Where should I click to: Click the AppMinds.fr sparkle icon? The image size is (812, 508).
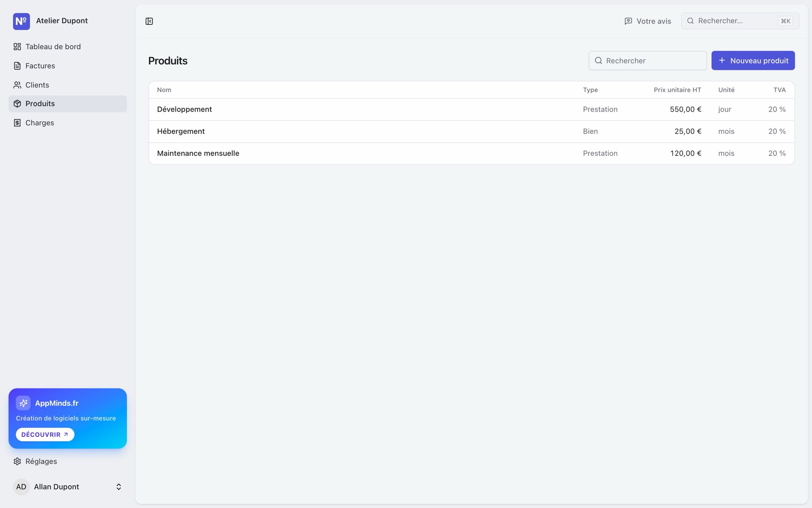[23, 403]
